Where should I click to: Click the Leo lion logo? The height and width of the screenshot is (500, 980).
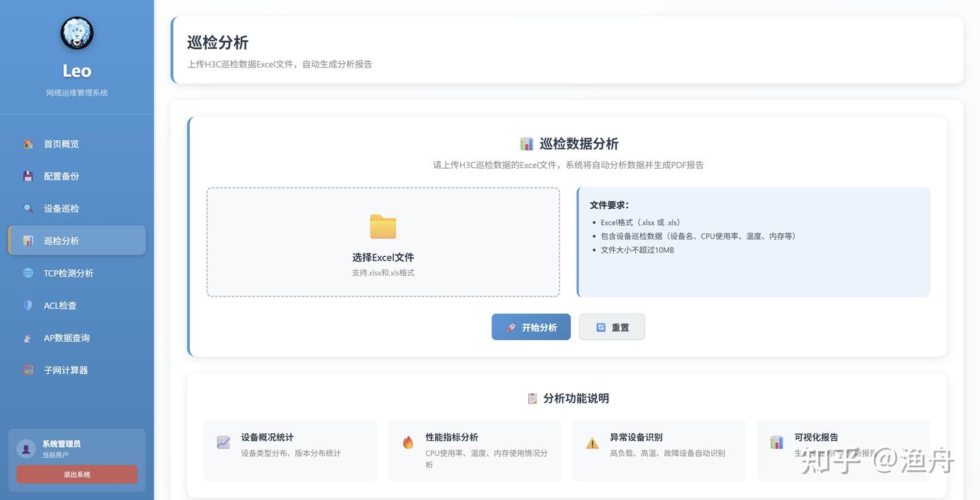[76, 32]
